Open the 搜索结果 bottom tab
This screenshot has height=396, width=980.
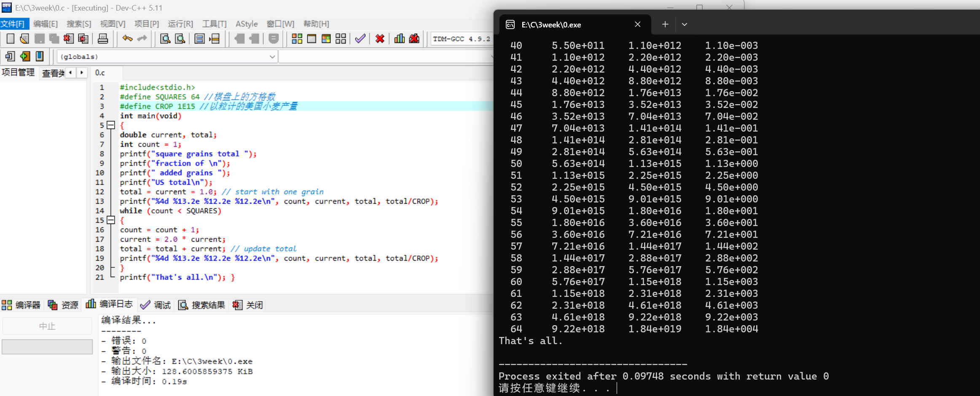(x=201, y=305)
